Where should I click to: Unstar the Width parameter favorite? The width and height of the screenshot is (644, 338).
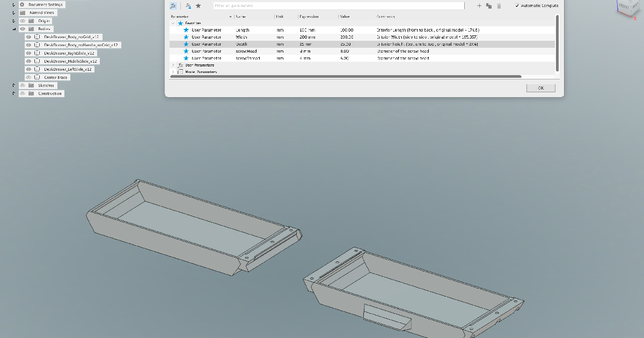pyautogui.click(x=186, y=37)
